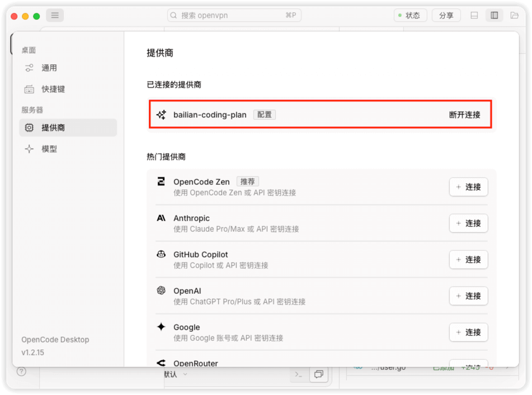The width and height of the screenshot is (532, 395).
Task: Click the OpenCode Desktop label
Action: (55, 340)
